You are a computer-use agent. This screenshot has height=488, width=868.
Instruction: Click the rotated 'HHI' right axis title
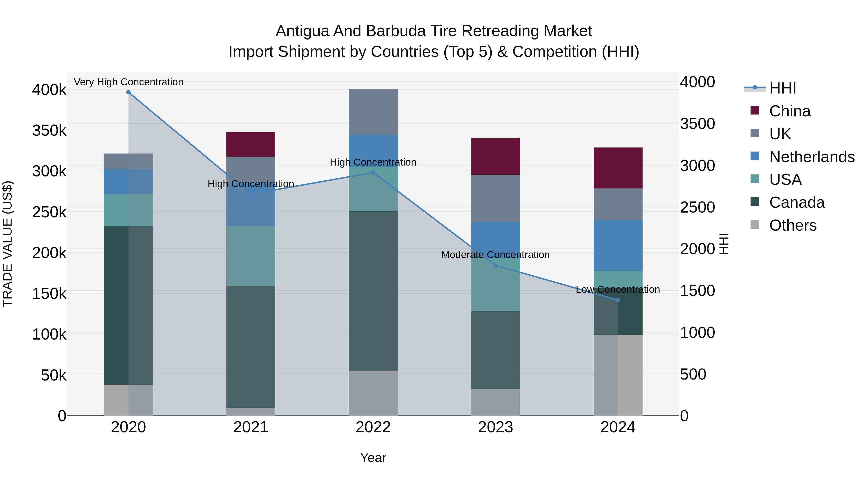[724, 244]
